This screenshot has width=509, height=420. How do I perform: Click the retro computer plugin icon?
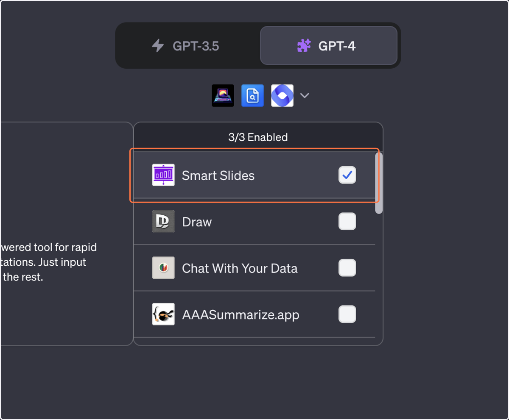pyautogui.click(x=223, y=95)
